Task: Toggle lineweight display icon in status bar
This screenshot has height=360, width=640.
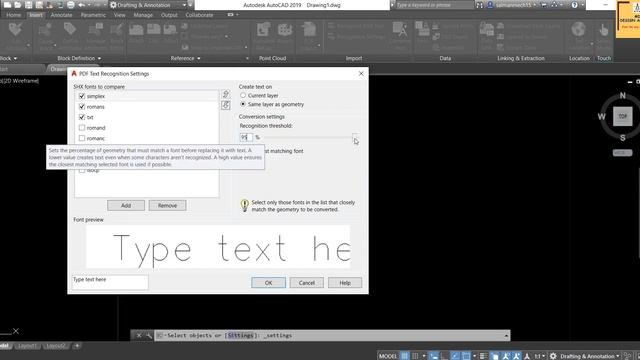Action: pyautogui.click(x=483, y=356)
